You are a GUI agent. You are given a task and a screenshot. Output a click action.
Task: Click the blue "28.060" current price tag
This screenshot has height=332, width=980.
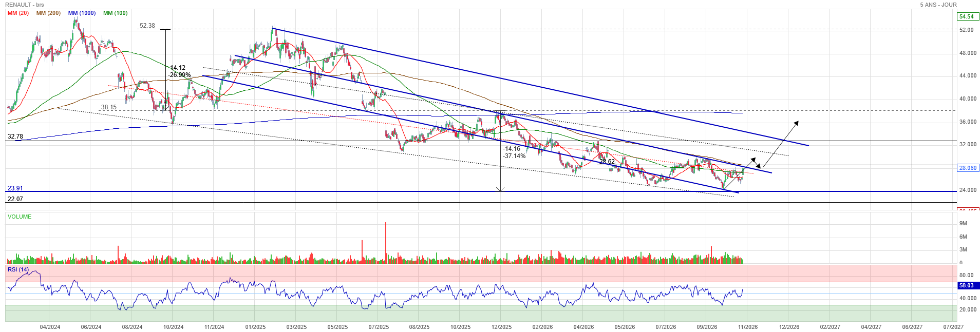(968, 168)
